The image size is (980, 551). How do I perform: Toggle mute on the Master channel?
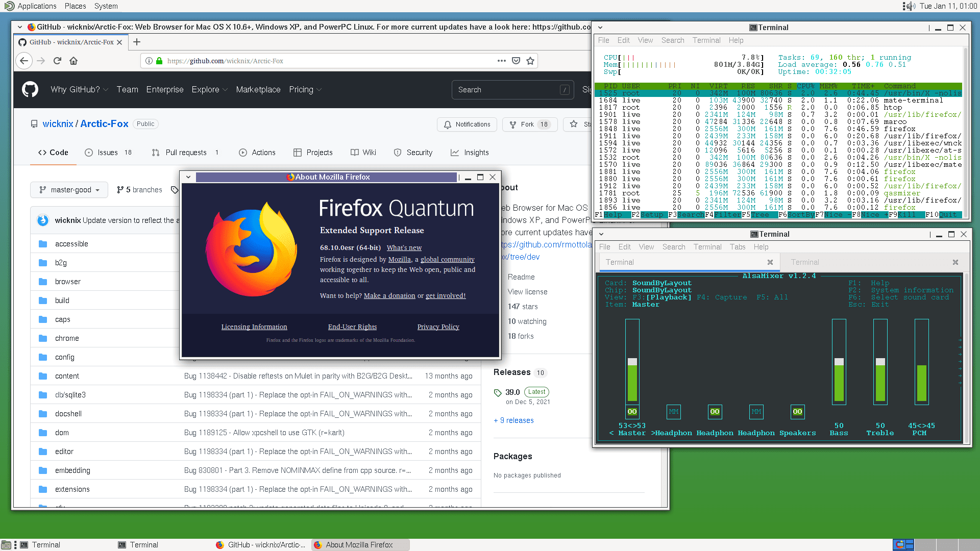pyautogui.click(x=632, y=412)
